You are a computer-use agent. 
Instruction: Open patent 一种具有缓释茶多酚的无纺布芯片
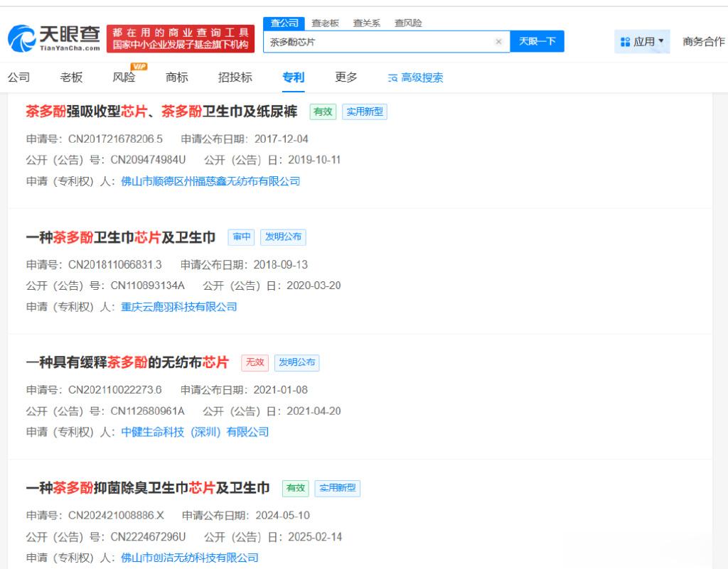coord(127,362)
